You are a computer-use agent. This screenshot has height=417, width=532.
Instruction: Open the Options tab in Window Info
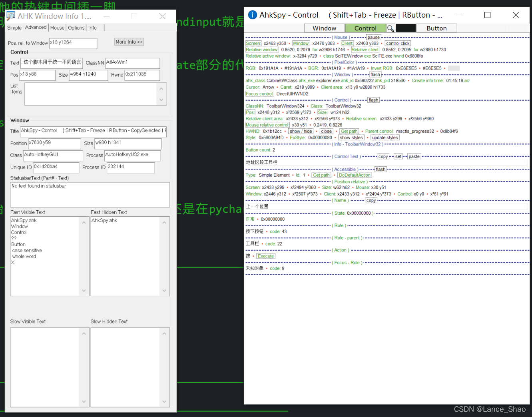click(76, 28)
